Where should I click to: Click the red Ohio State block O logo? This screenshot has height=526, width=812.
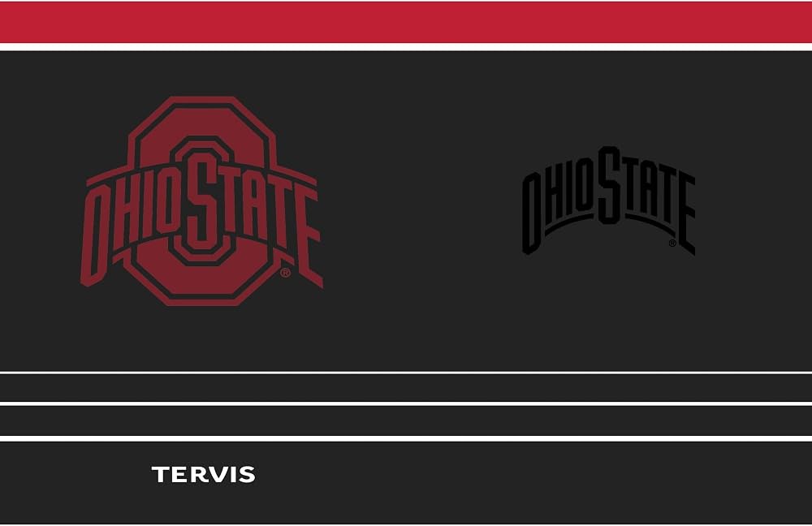(x=202, y=200)
